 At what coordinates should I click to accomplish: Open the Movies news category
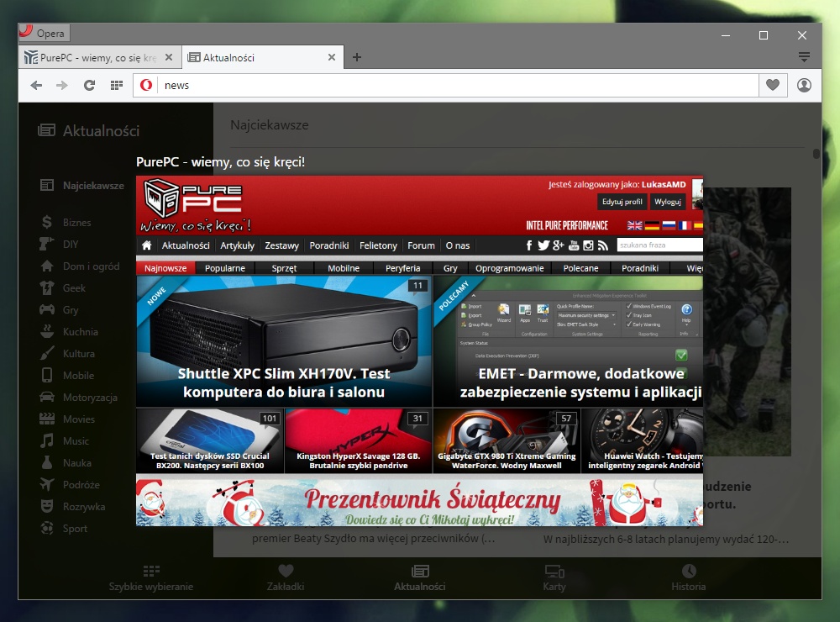click(x=67, y=419)
